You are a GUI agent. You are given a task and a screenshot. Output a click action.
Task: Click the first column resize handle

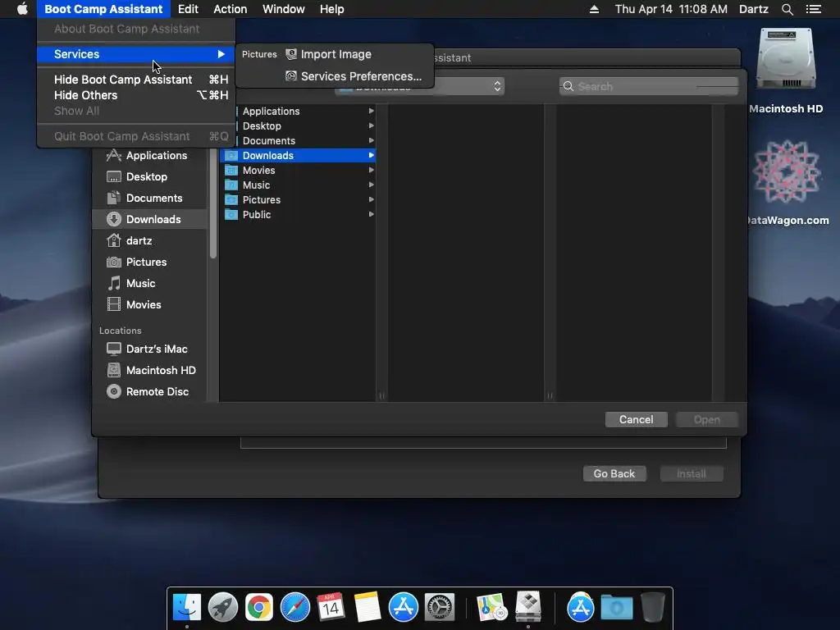(382, 396)
